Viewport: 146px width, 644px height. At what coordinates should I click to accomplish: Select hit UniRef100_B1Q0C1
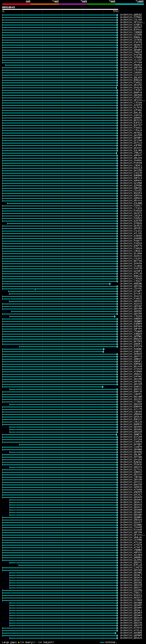point(131,595)
